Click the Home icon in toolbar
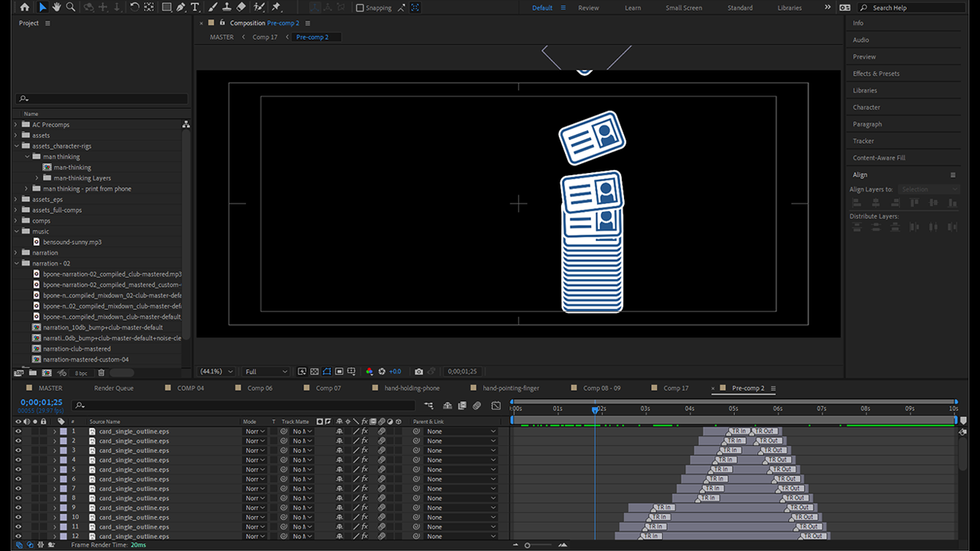 (x=24, y=8)
